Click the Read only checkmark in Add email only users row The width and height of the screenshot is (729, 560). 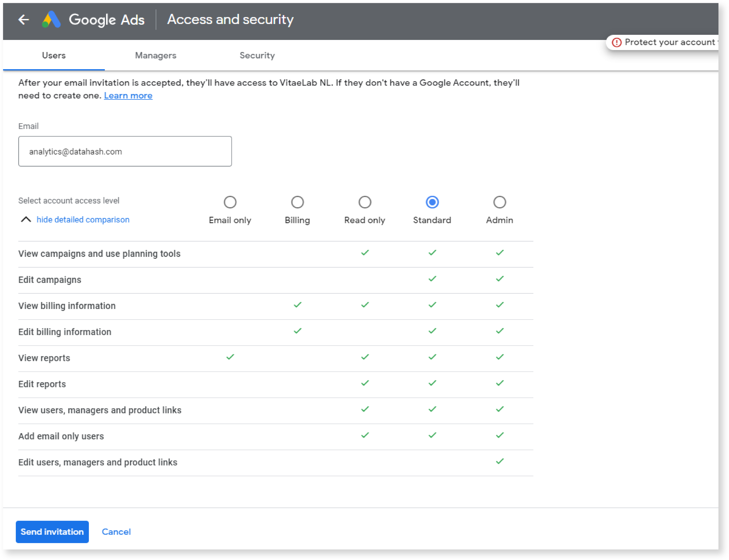tap(364, 435)
